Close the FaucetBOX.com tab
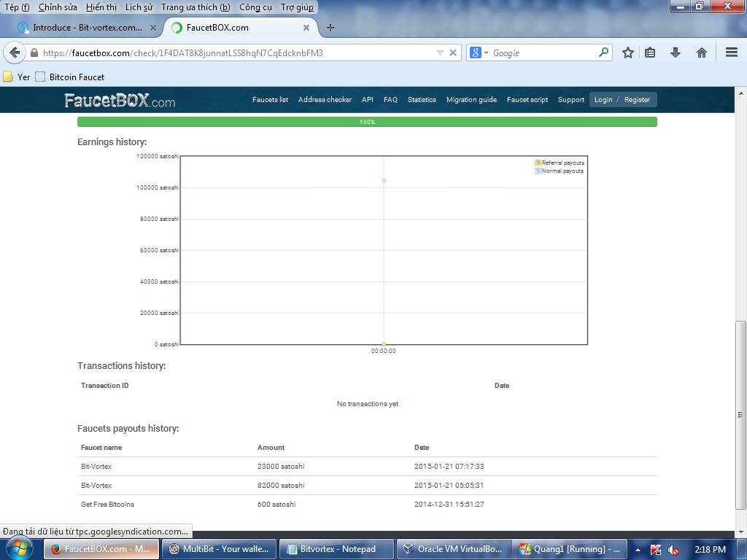The image size is (747, 560). pos(306,28)
